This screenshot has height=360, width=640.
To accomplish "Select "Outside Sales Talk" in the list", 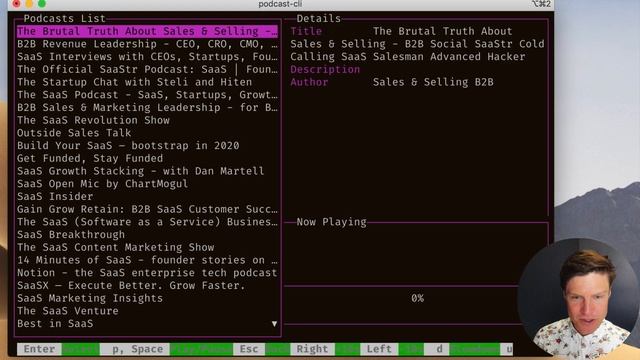I will tap(147, 133).
